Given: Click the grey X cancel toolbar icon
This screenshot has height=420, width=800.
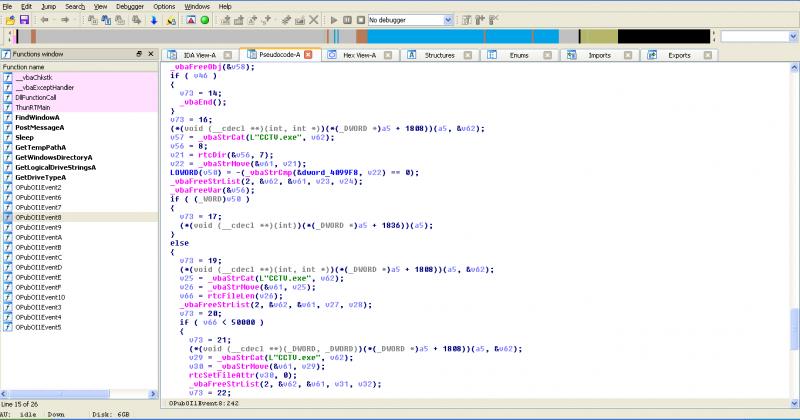Looking at the screenshot, I should 314,20.
